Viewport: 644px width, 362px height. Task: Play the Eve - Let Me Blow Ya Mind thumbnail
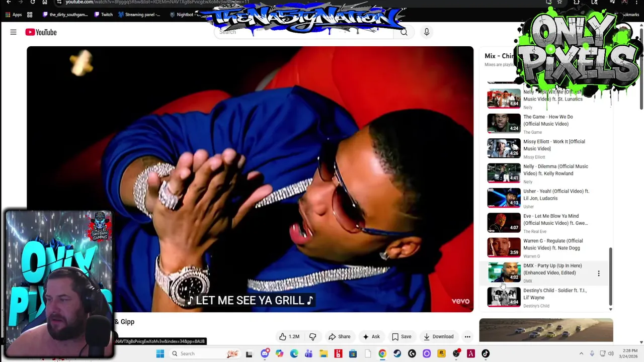pos(504,223)
